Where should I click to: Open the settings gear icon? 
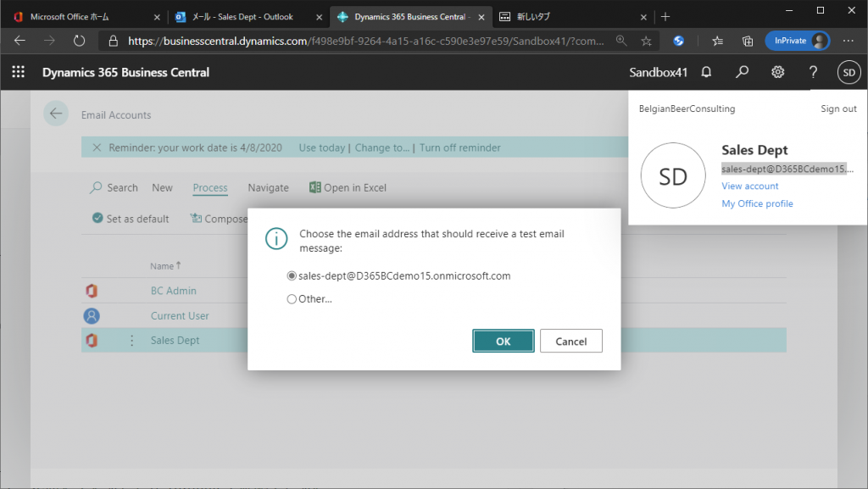(x=778, y=72)
